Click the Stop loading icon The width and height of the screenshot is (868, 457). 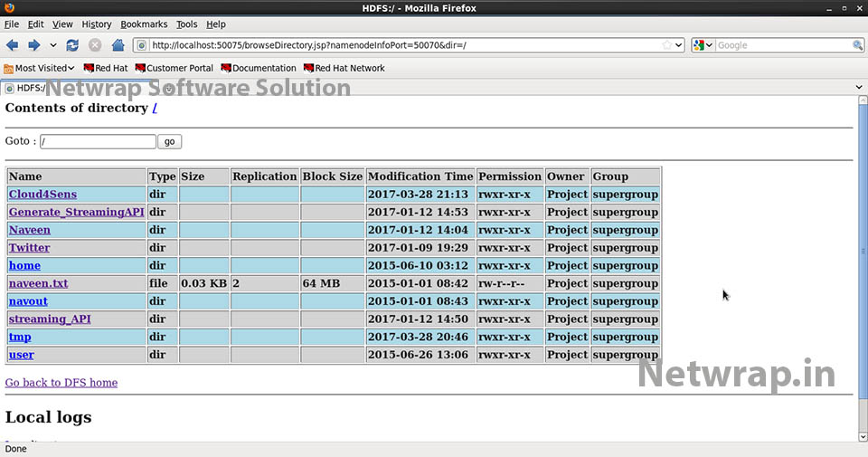tap(95, 45)
